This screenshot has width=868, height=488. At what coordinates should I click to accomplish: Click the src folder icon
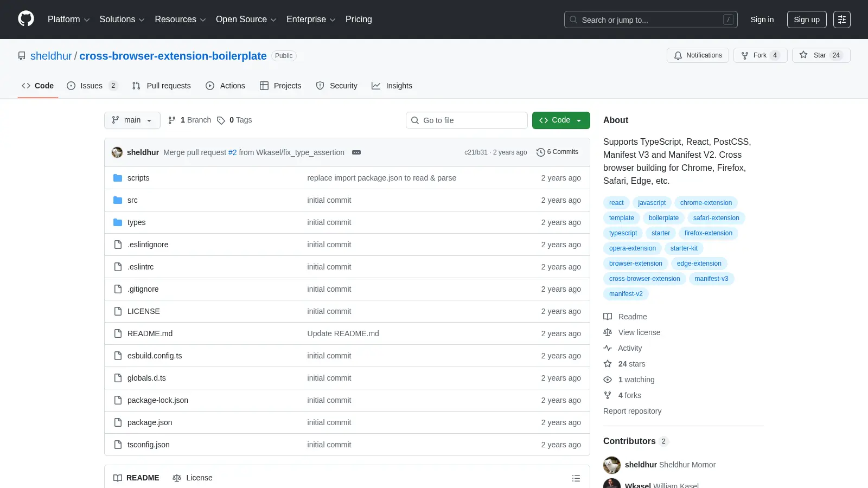[x=118, y=200]
